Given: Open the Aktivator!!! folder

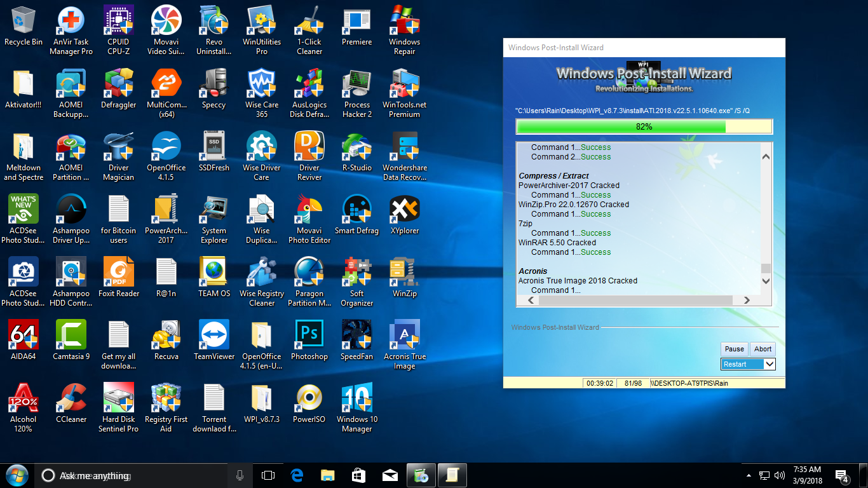Looking at the screenshot, I should tap(24, 90).
